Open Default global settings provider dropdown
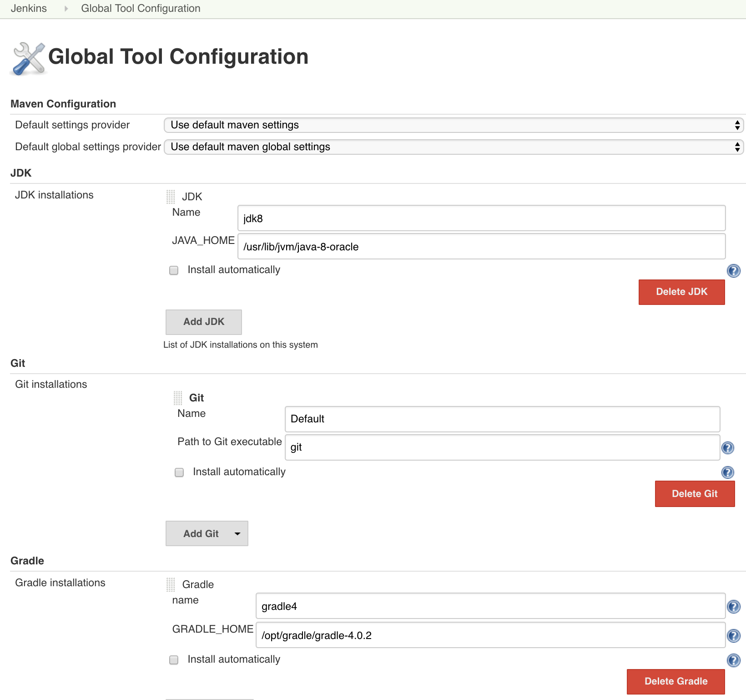Viewport: 746px width, 700px height. 454,147
